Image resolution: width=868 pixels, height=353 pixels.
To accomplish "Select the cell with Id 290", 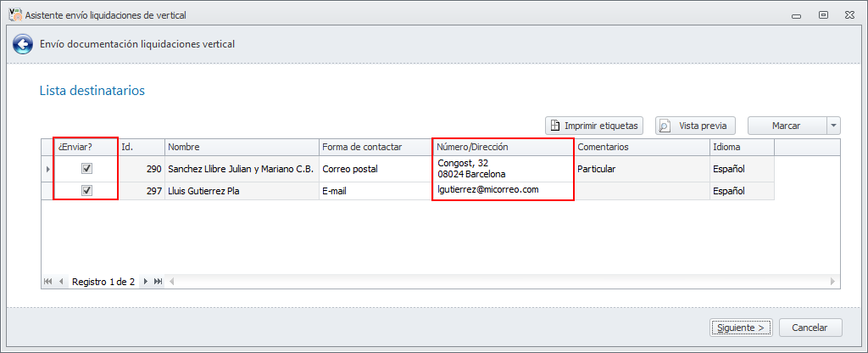I will [x=142, y=169].
